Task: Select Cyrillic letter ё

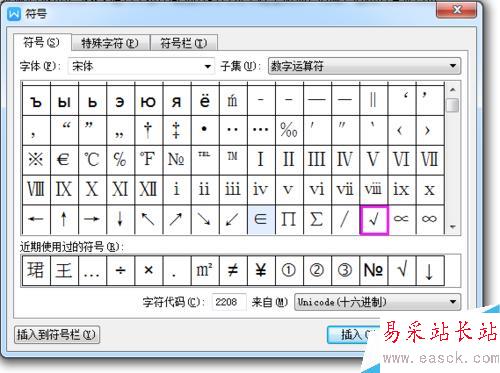Action: click(x=205, y=101)
